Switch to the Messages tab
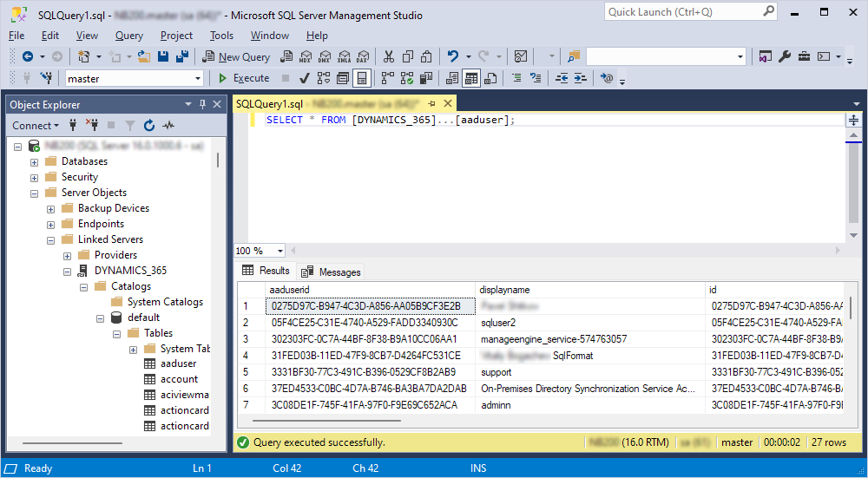This screenshot has width=868, height=478. [x=331, y=272]
